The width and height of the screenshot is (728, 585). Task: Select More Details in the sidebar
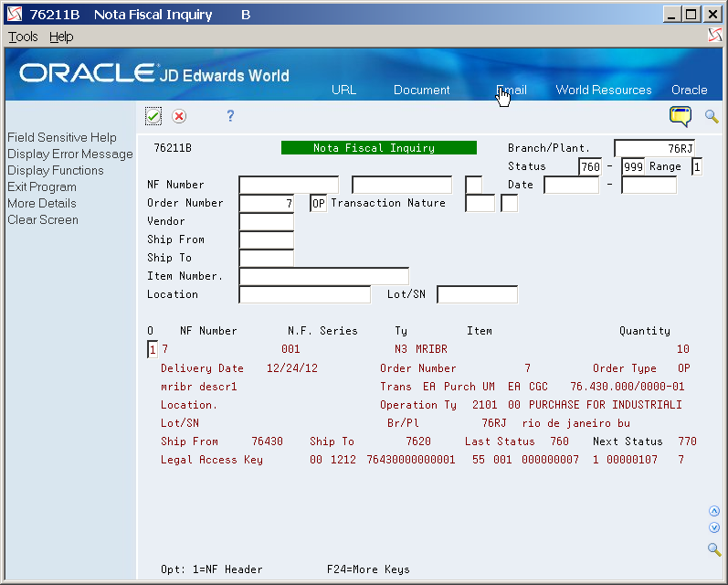pos(42,204)
